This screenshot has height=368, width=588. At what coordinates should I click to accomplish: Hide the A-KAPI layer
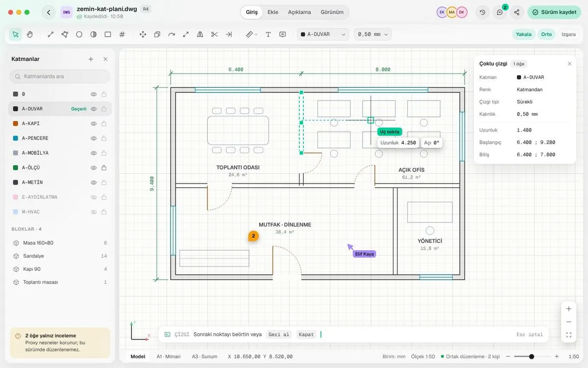click(94, 124)
